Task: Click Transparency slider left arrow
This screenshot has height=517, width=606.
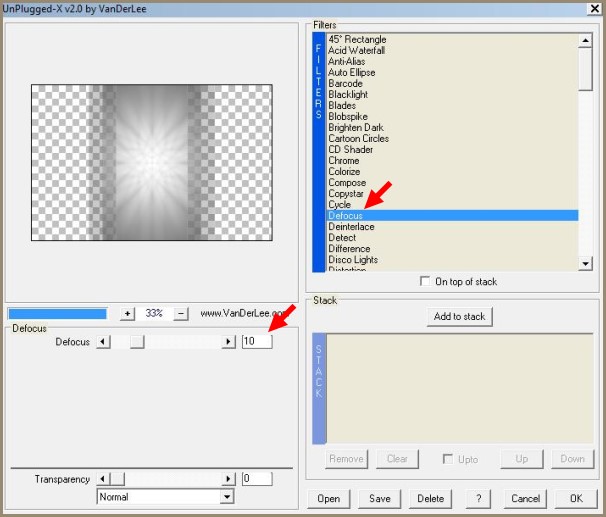Action: (x=103, y=479)
